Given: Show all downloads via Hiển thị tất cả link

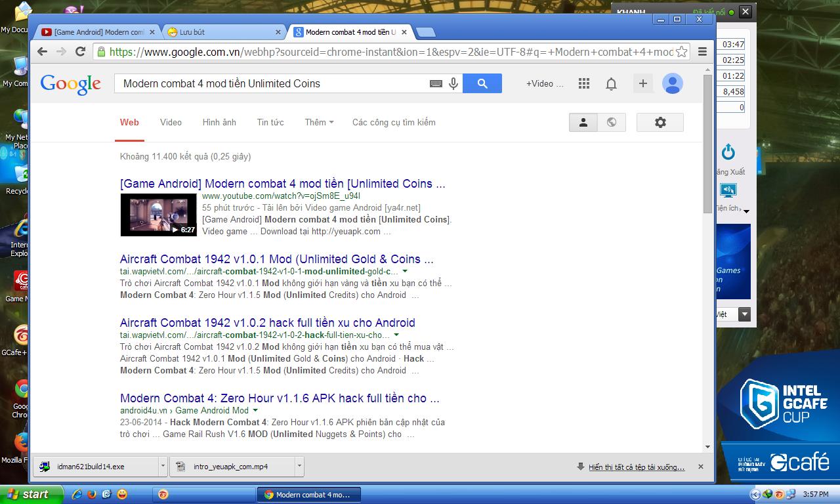Looking at the screenshot, I should [x=636, y=467].
